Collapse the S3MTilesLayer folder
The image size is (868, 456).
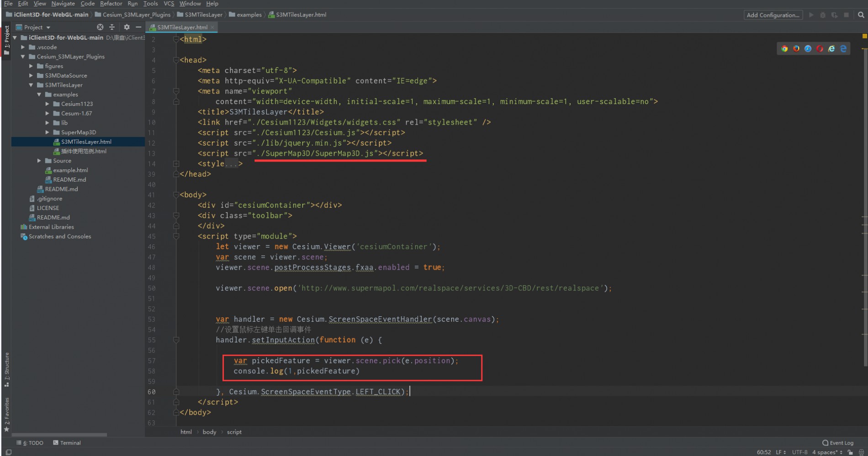[x=31, y=85]
